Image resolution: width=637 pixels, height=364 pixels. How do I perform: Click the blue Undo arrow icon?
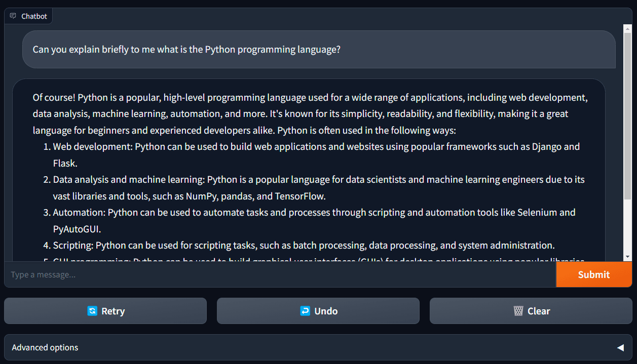(305, 311)
